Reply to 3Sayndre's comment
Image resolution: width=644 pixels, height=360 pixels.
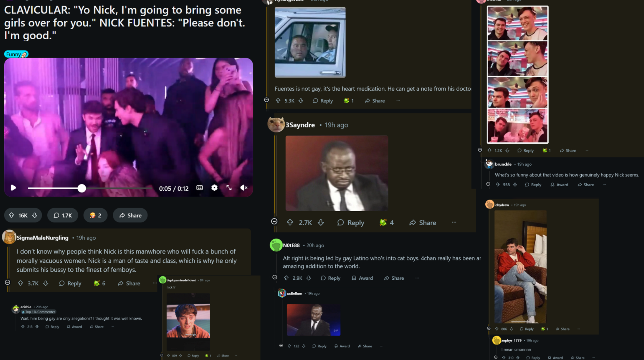point(351,223)
